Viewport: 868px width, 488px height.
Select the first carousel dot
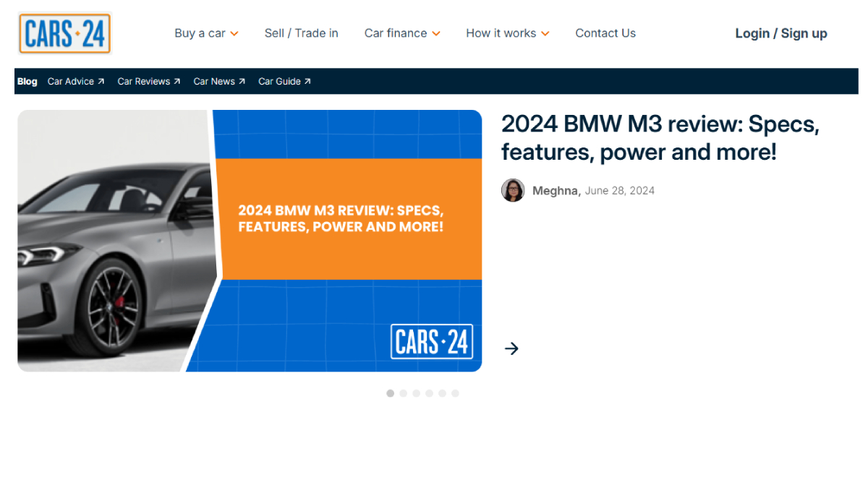(x=390, y=393)
